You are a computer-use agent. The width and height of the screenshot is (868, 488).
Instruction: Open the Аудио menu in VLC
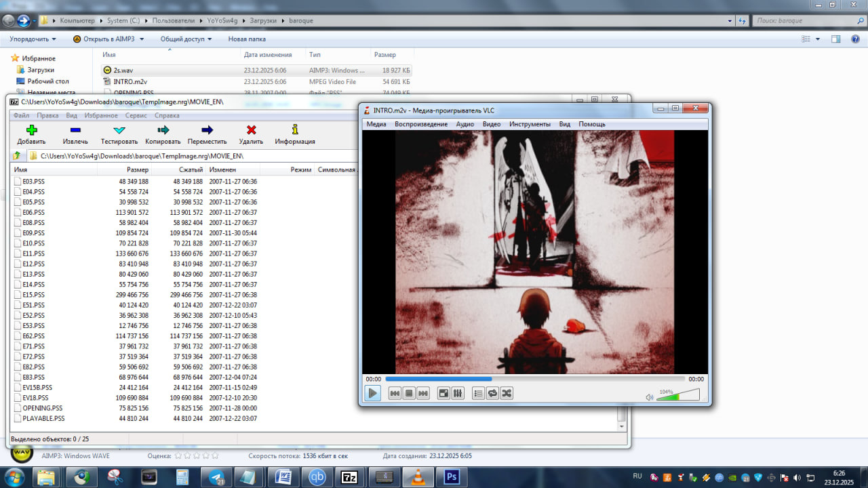click(465, 124)
